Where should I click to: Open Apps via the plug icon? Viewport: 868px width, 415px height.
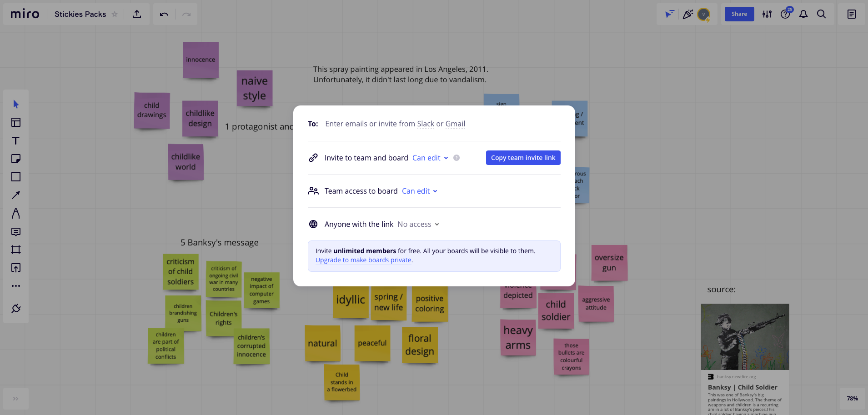[x=16, y=308]
